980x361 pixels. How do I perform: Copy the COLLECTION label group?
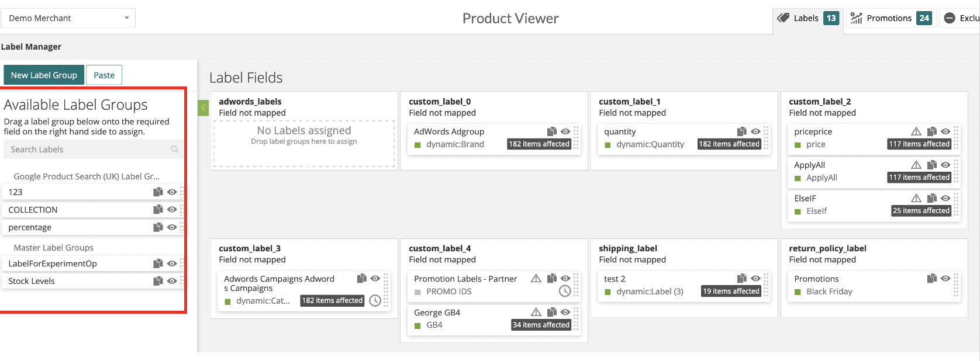coord(158,209)
